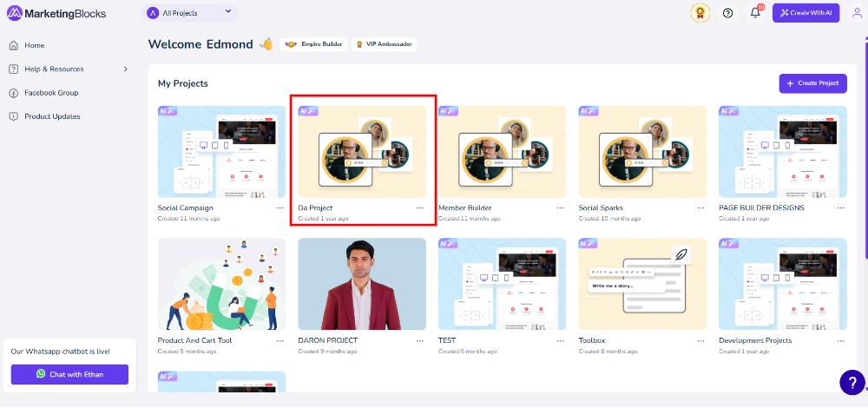The height and width of the screenshot is (408, 868).
Task: Open three-dot menu for PAGE BUILDER DESIGNS
Action: [841, 208]
